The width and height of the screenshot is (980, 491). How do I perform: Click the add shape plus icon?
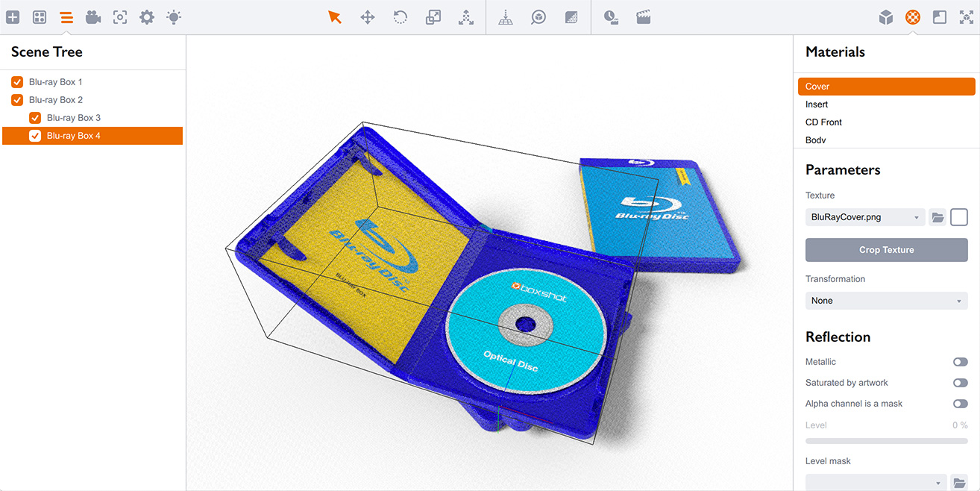pos(13,17)
